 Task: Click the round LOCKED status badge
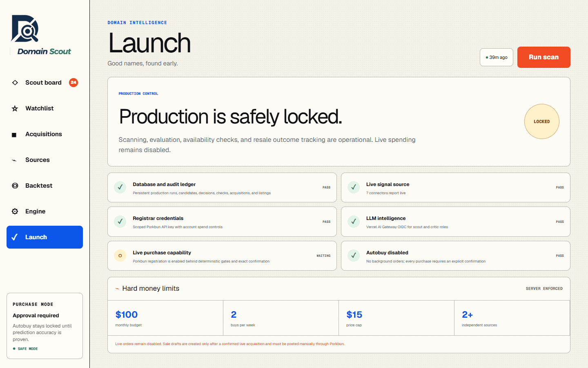tap(542, 121)
